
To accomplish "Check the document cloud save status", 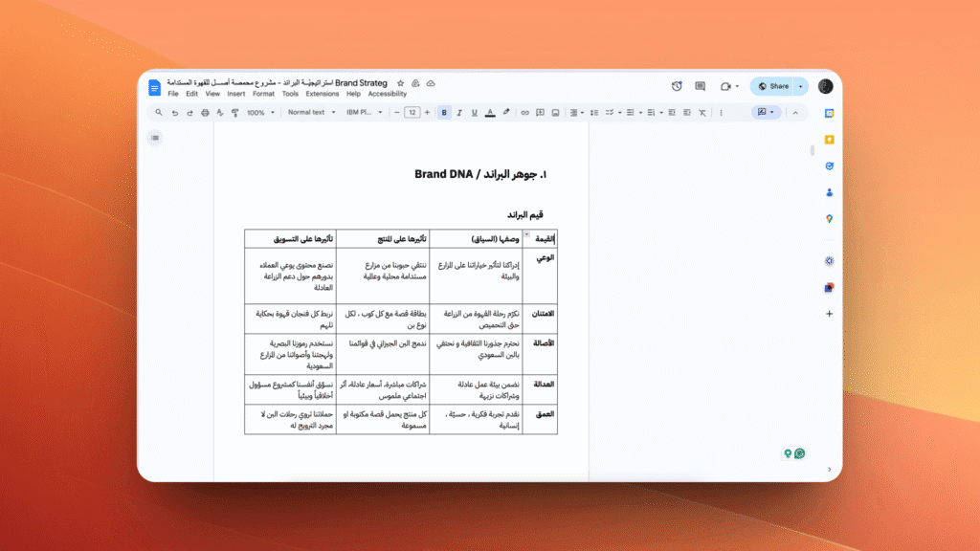I will [x=431, y=83].
